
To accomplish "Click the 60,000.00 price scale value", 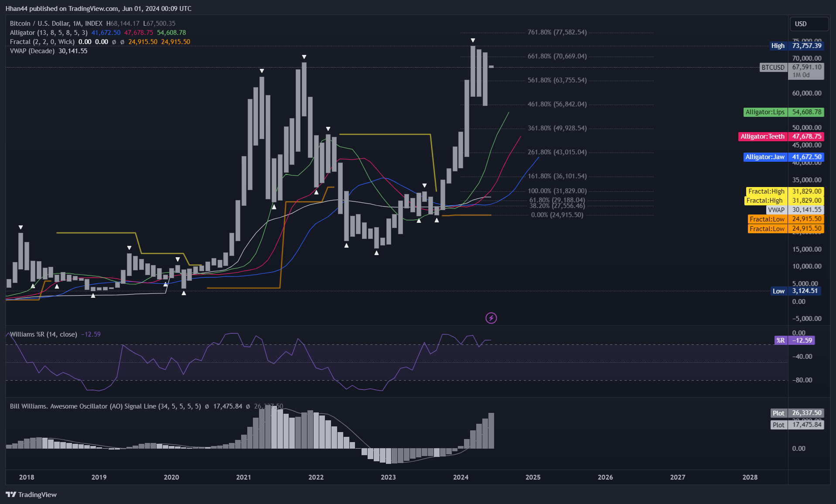I will 807,93.
